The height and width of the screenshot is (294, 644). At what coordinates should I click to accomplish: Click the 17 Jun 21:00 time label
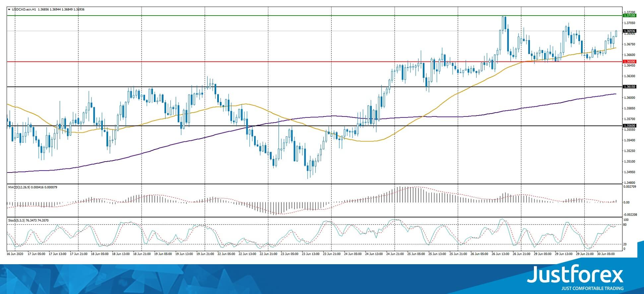(x=79, y=254)
